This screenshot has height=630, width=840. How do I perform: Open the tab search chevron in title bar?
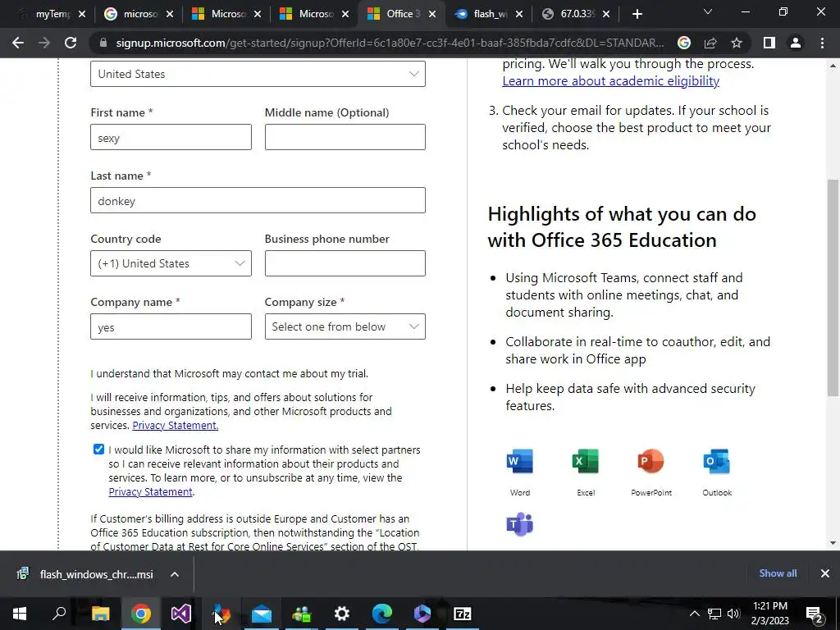click(708, 11)
